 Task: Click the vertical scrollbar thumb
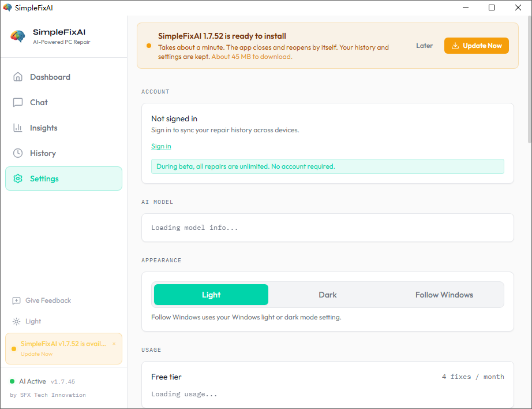coord(529,79)
